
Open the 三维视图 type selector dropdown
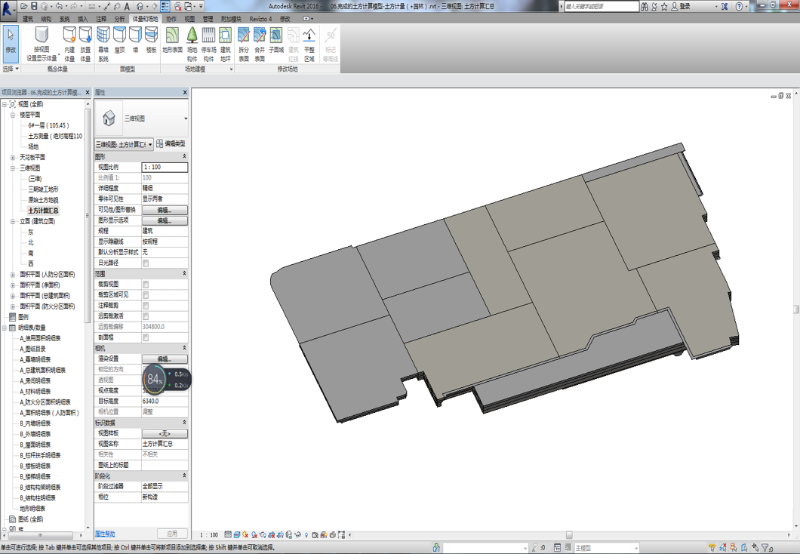tap(185, 118)
